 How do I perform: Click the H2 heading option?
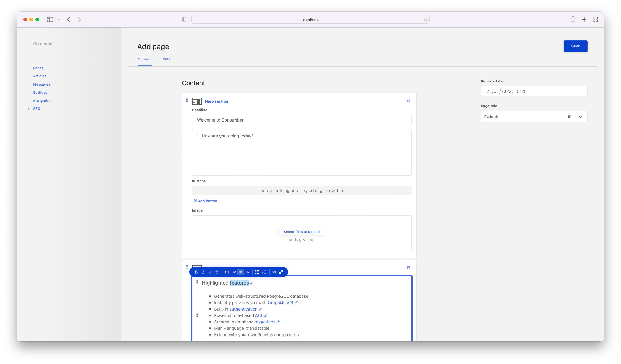[234, 272]
